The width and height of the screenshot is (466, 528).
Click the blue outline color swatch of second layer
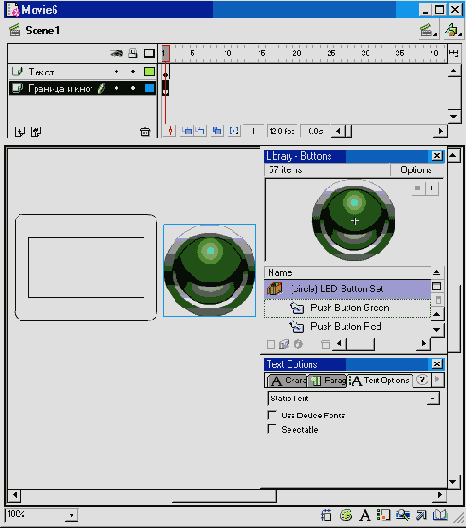(x=149, y=88)
